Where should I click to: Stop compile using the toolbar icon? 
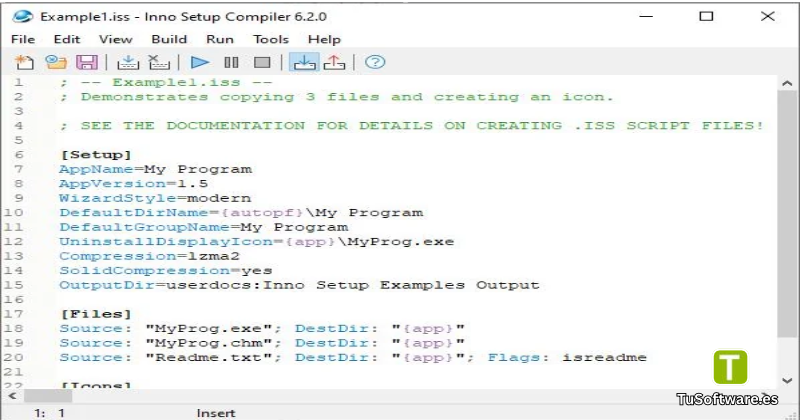point(159,62)
